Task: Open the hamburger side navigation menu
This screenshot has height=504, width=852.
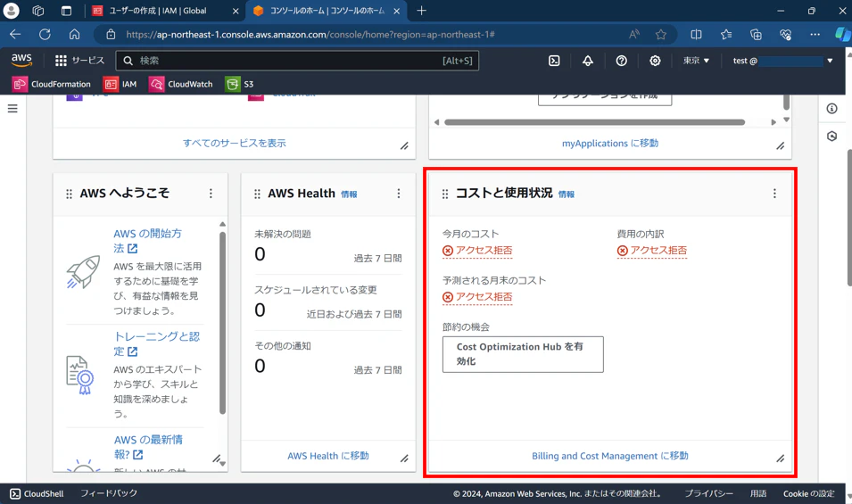Action: point(12,109)
